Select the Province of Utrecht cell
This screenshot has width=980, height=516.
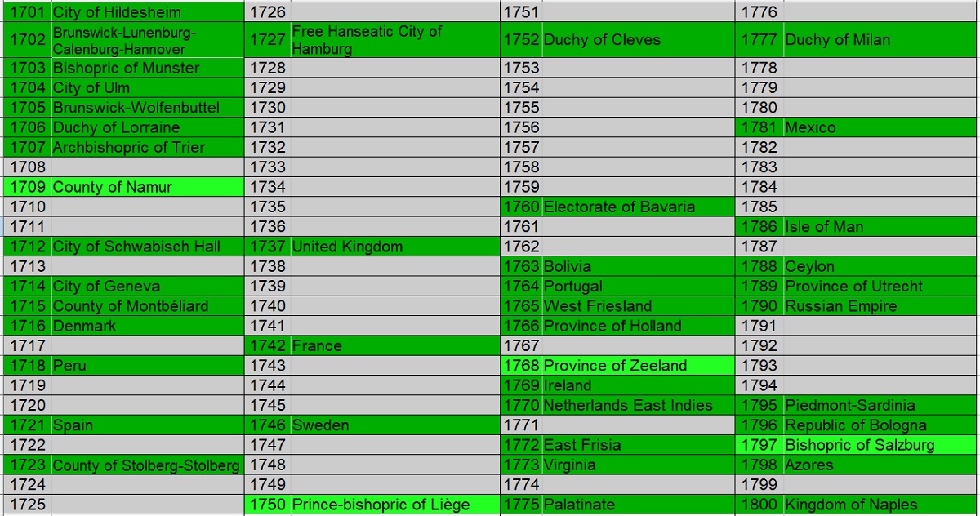880,286
